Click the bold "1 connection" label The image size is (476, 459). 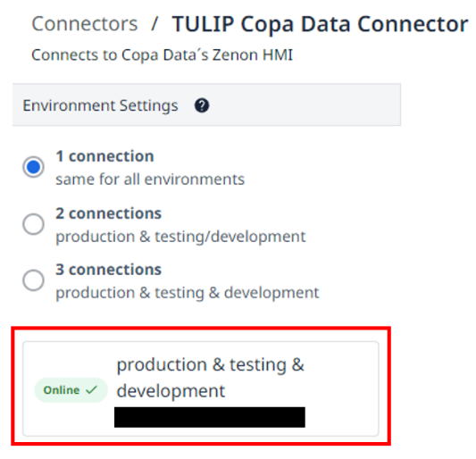pyautogui.click(x=104, y=156)
